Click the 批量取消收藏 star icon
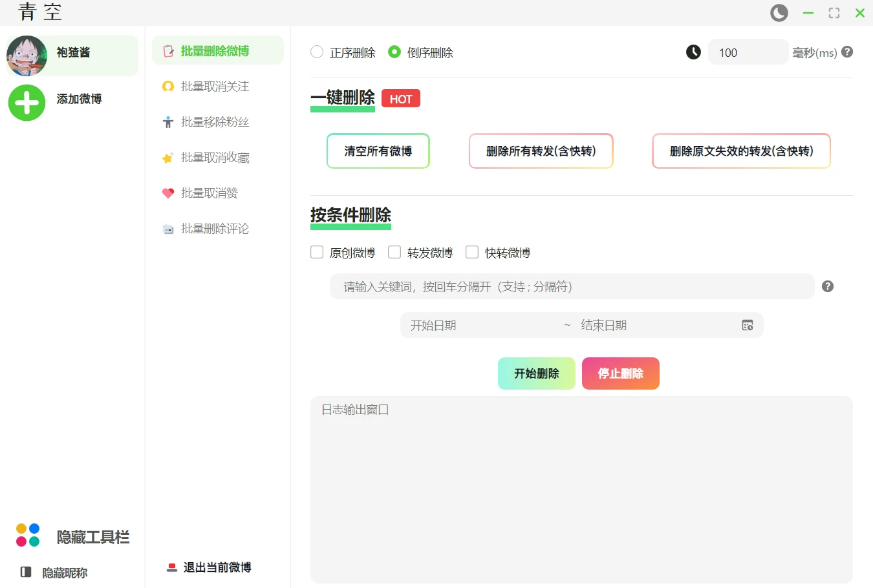The image size is (873, 588). pyautogui.click(x=168, y=157)
